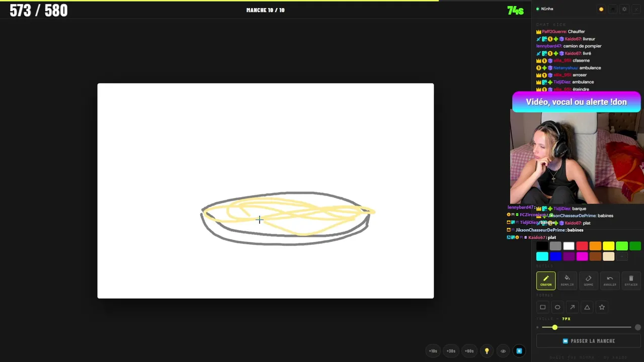Click the streamer webcam thumbnail
644x362 pixels.
click(x=577, y=157)
